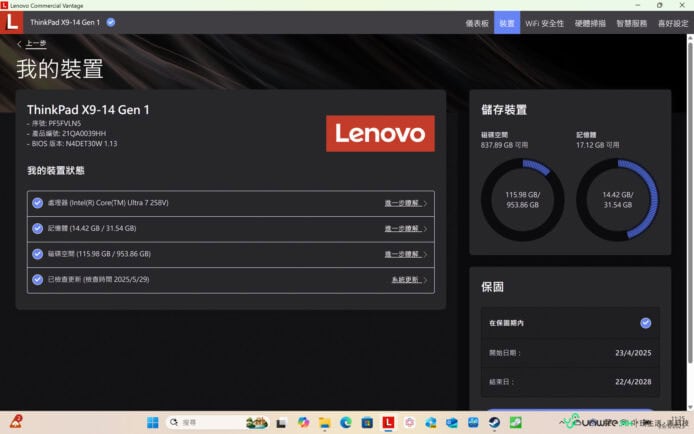
Task: Click the serial number PF5FVLN5 text
Action: tap(54, 123)
